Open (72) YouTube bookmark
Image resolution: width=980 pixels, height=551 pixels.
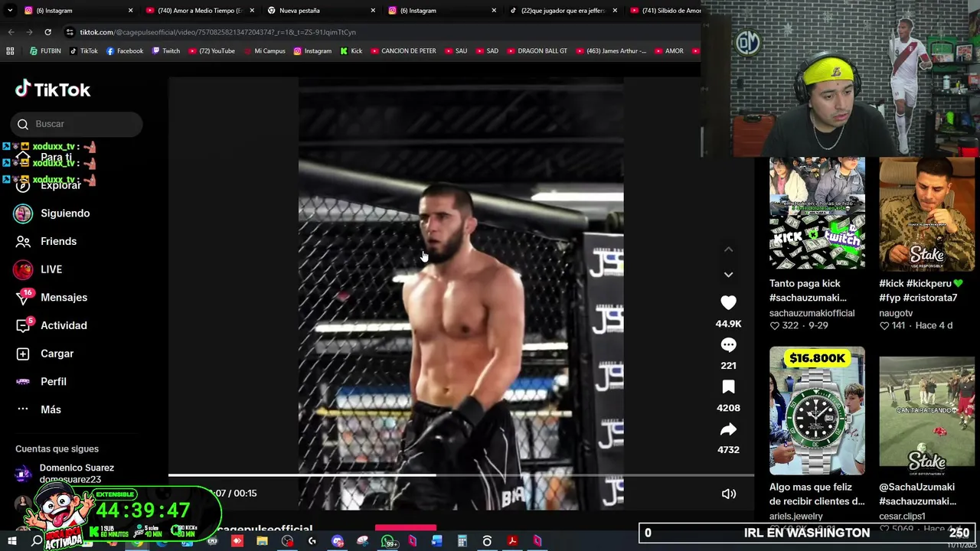[211, 51]
